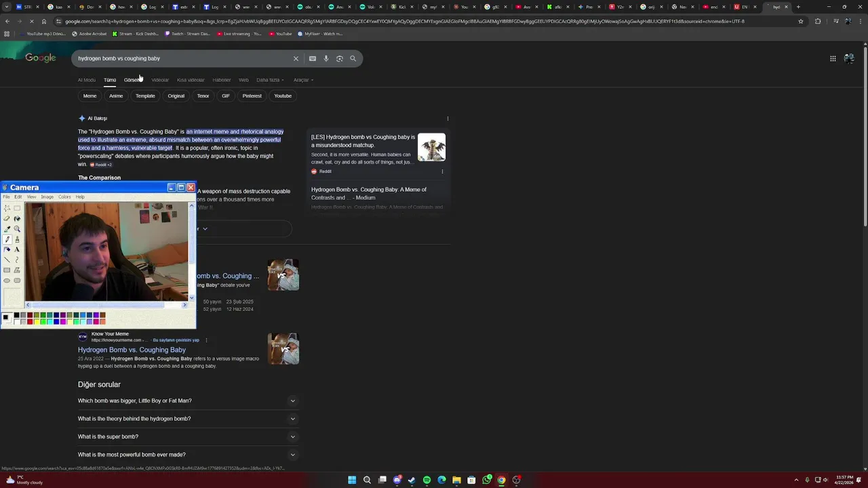Open the 'Daha fazla' dropdown

tap(270, 80)
